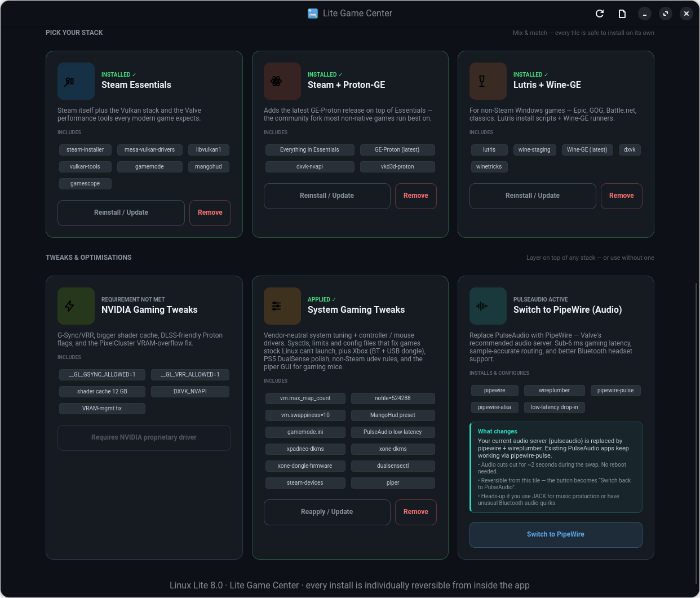
Task: Click the Lite Game Center title icon
Action: point(313,14)
